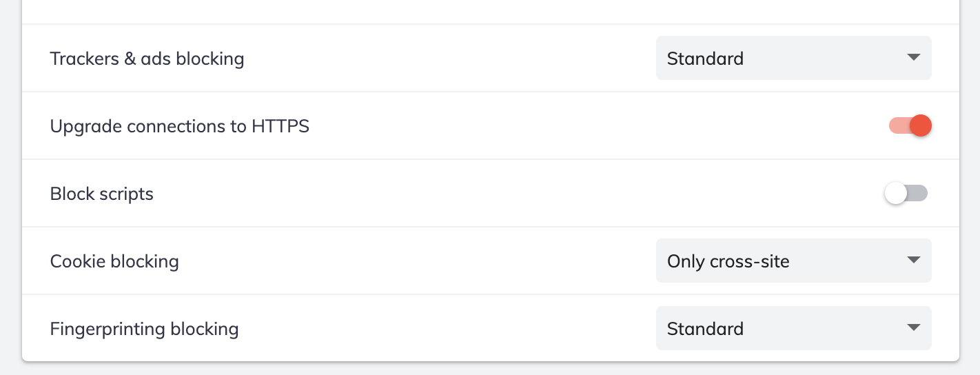Open the Cookie blocking dropdown
Viewport: 980px width, 375px height.
click(x=793, y=261)
